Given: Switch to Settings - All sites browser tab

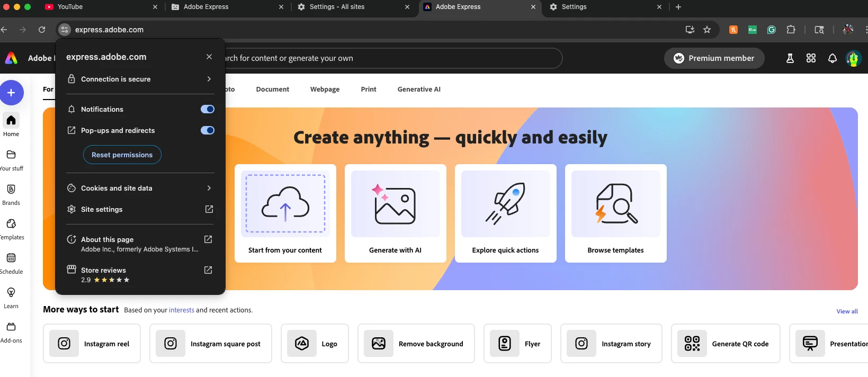Looking at the screenshot, I should click(x=353, y=7).
